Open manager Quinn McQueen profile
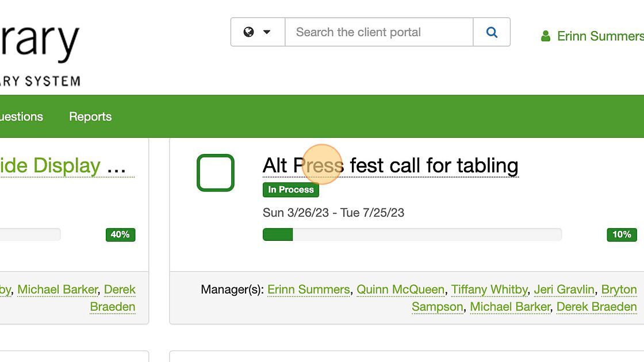Image resolution: width=644 pixels, height=362 pixels. pos(400,290)
